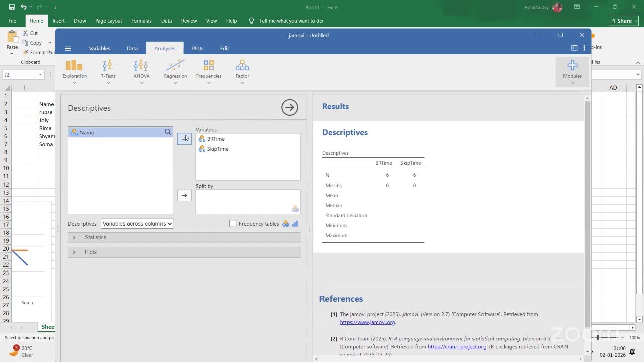This screenshot has width=644, height=362.
Task: Expand the Excel formula bar arrow
Action: 638,75
